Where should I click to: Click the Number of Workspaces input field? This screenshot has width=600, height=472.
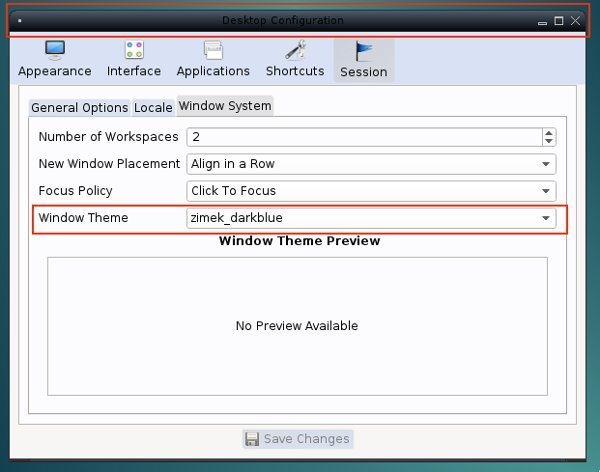point(362,137)
